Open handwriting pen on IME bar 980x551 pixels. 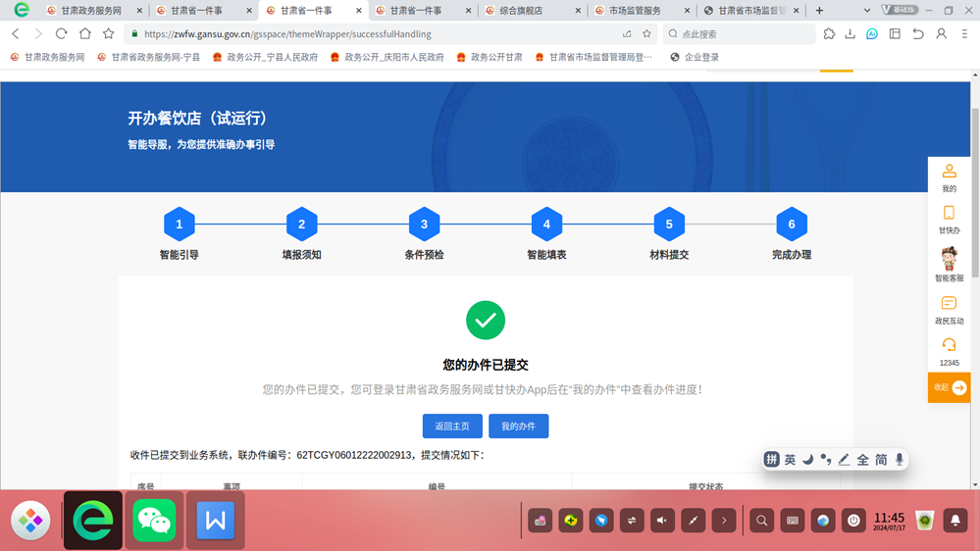click(x=845, y=460)
